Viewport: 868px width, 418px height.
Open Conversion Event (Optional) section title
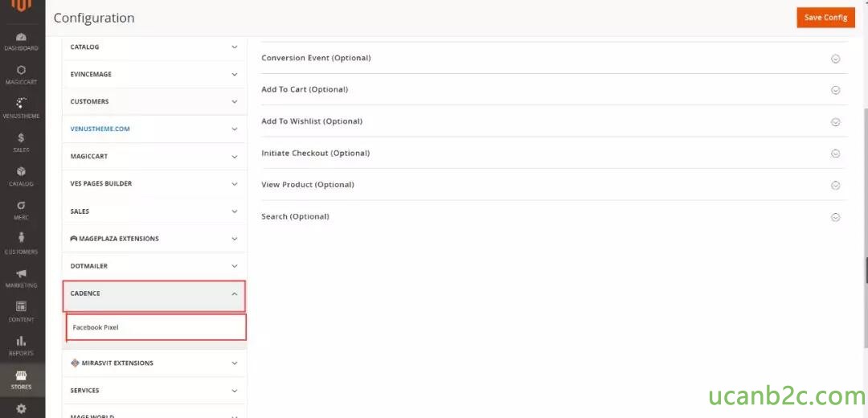tap(316, 58)
